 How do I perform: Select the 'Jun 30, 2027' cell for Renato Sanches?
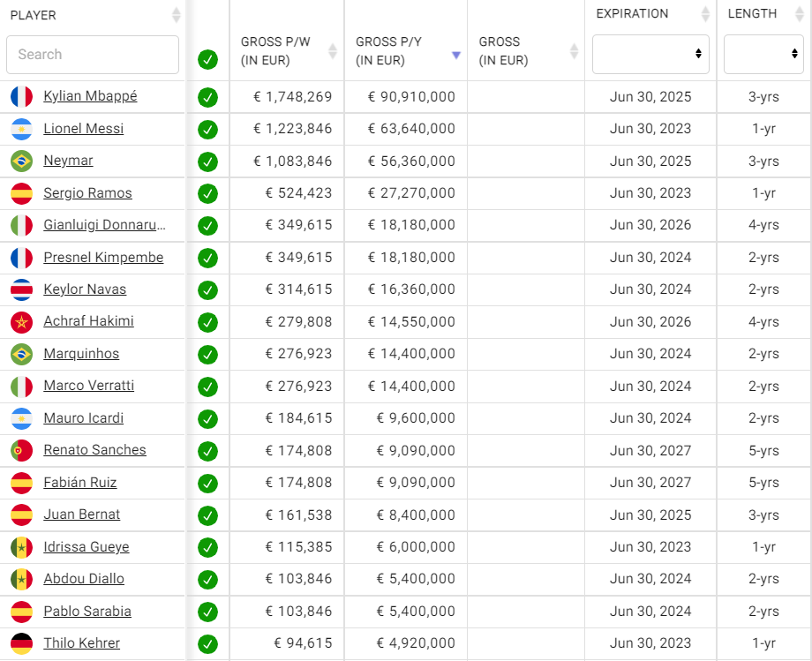tap(650, 450)
